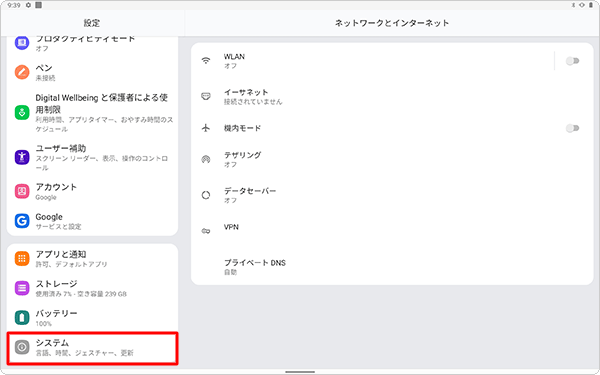
Task: Tap the square notification icon in status bar
Action: 38,5
